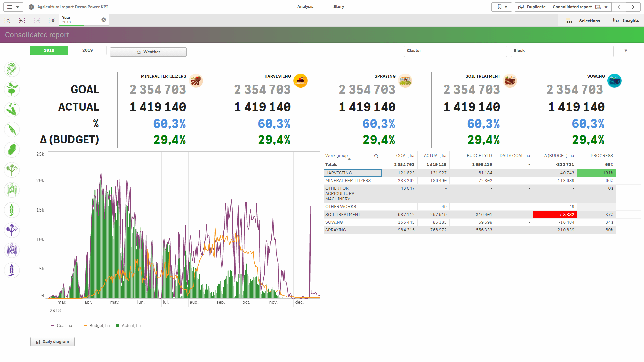Expand the Consolidated report sheet dropdown
The height and width of the screenshot is (362, 644).
point(606,7)
